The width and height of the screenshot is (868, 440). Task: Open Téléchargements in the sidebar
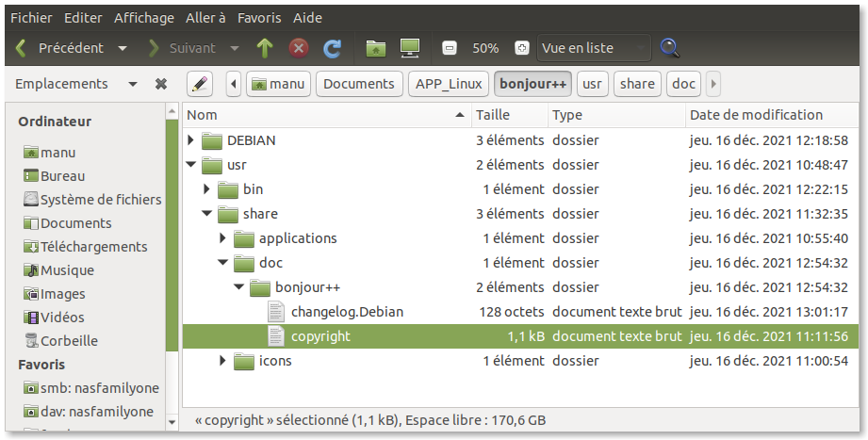tap(85, 246)
